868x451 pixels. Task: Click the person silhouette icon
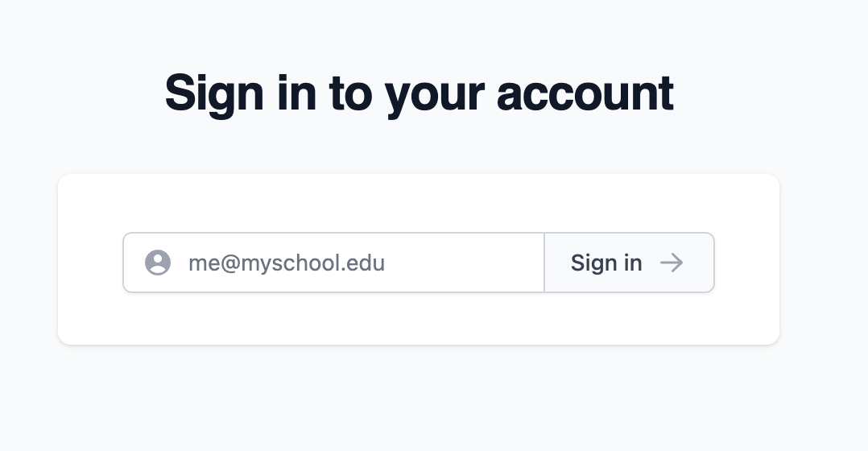[x=158, y=263]
